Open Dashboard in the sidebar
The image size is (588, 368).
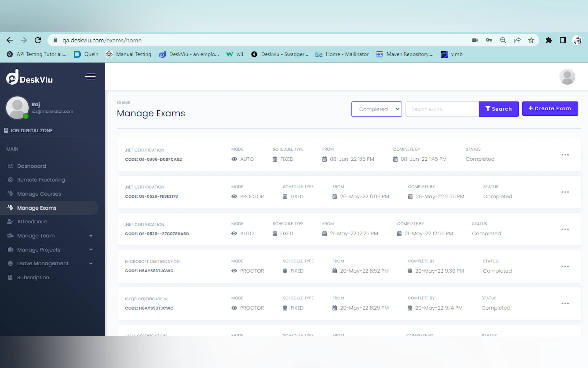point(31,166)
